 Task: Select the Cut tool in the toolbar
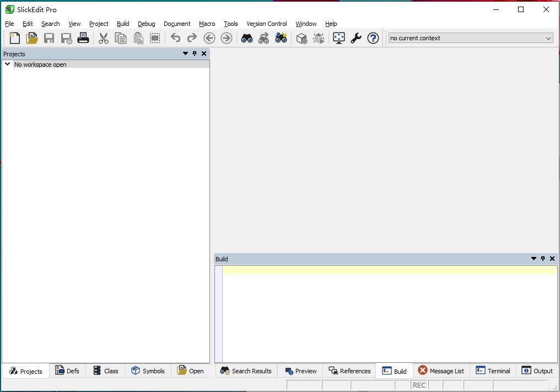tap(103, 38)
